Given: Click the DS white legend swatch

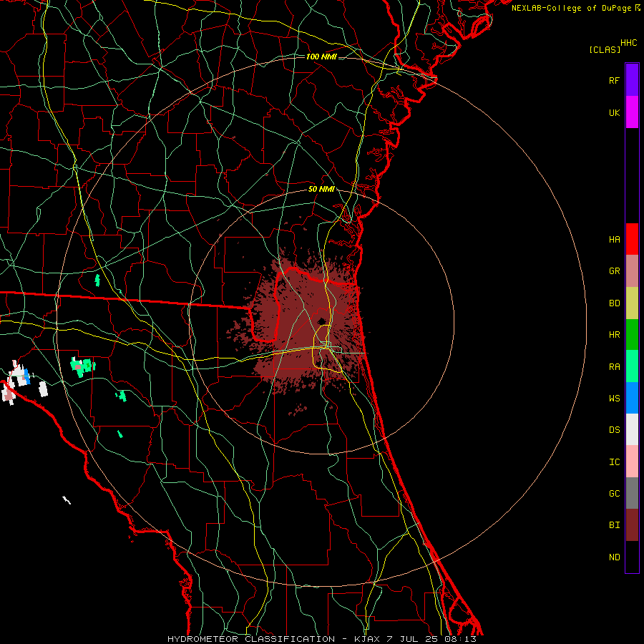Looking at the screenshot, I should click(632, 429).
